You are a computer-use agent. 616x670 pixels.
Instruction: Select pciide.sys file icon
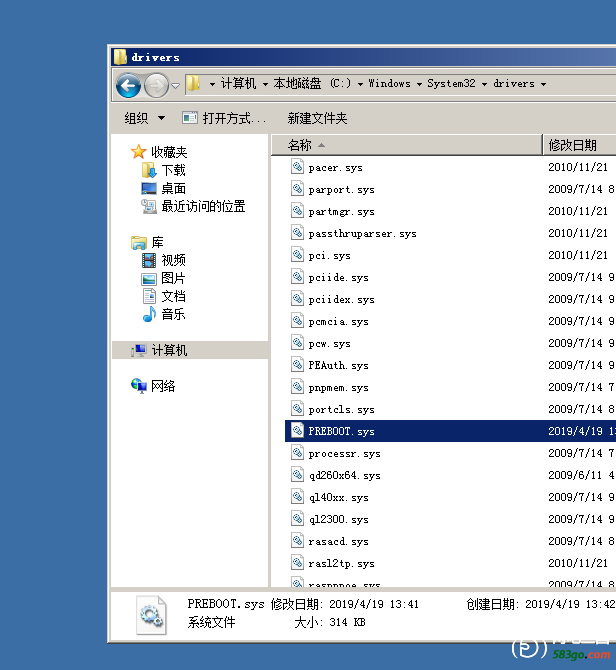click(x=297, y=276)
